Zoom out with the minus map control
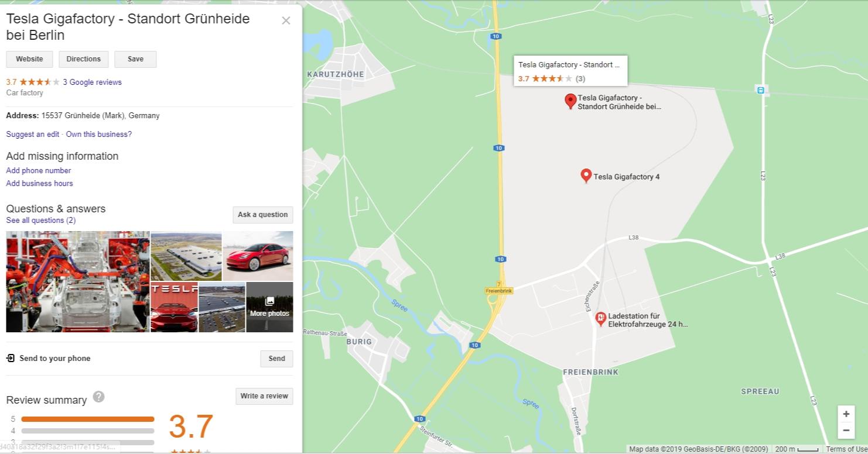Viewport: 868px width, 454px height. 846,431
